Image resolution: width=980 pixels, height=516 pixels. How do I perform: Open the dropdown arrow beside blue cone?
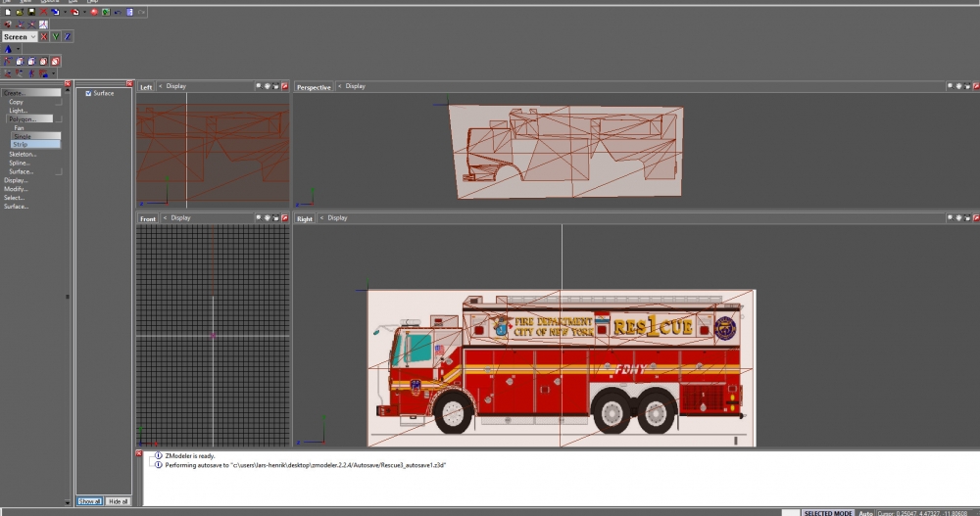(x=18, y=49)
